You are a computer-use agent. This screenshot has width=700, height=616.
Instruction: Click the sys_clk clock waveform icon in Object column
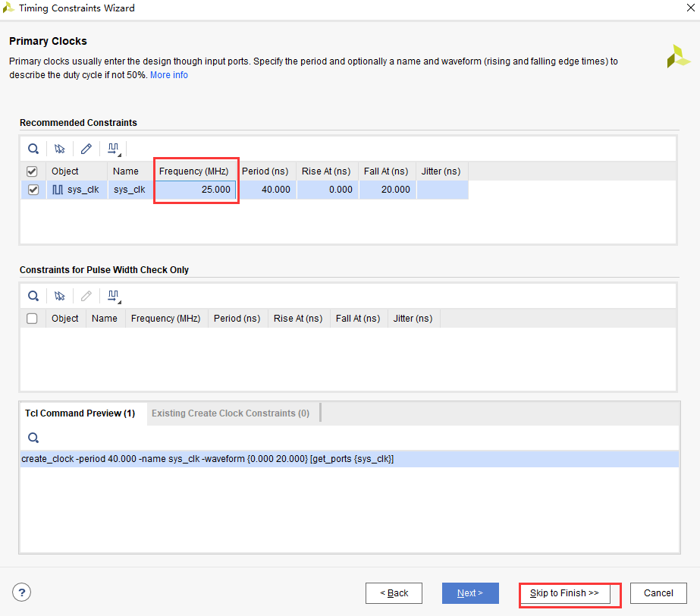(58, 190)
